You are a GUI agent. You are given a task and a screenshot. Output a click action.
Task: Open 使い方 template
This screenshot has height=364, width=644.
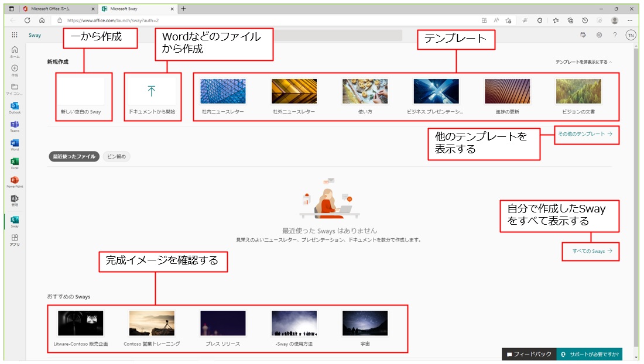click(365, 97)
